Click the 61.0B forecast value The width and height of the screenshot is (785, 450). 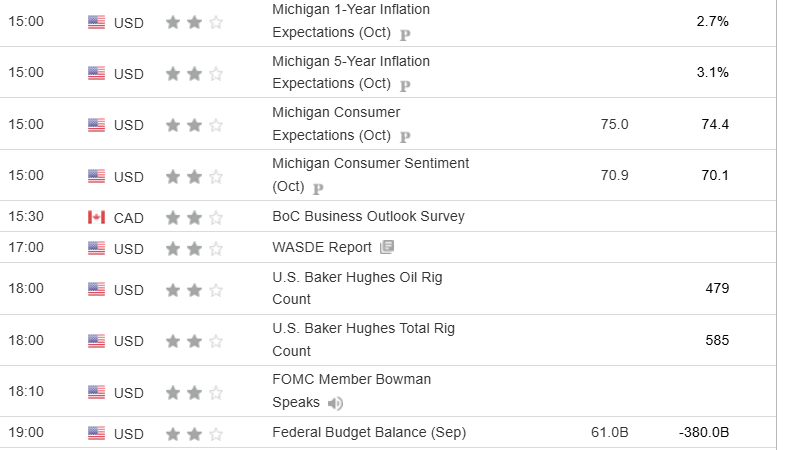tap(609, 433)
